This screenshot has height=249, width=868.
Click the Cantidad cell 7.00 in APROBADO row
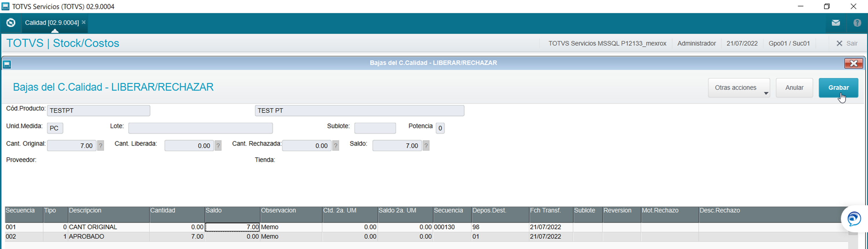point(177,237)
